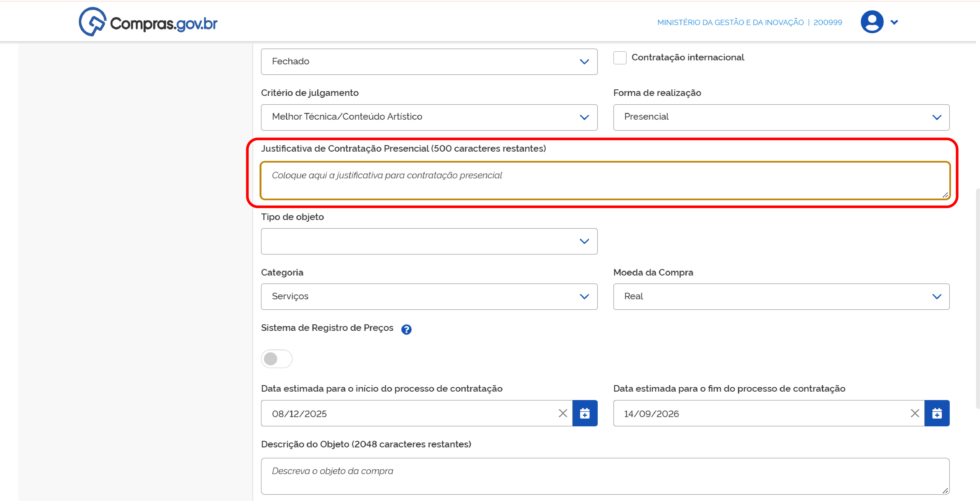Open the Fechado dropdown
This screenshot has height=501, width=980.
429,62
